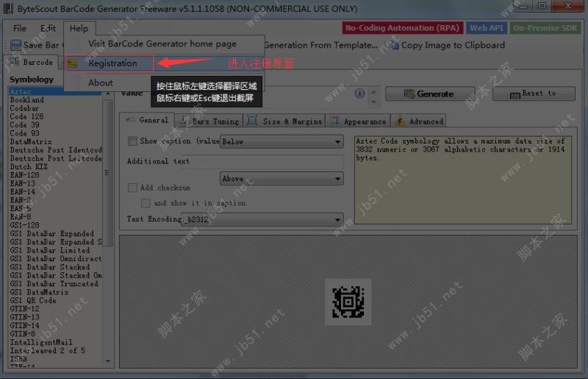Select Code 39 in the Symbology list

[x=24, y=124]
